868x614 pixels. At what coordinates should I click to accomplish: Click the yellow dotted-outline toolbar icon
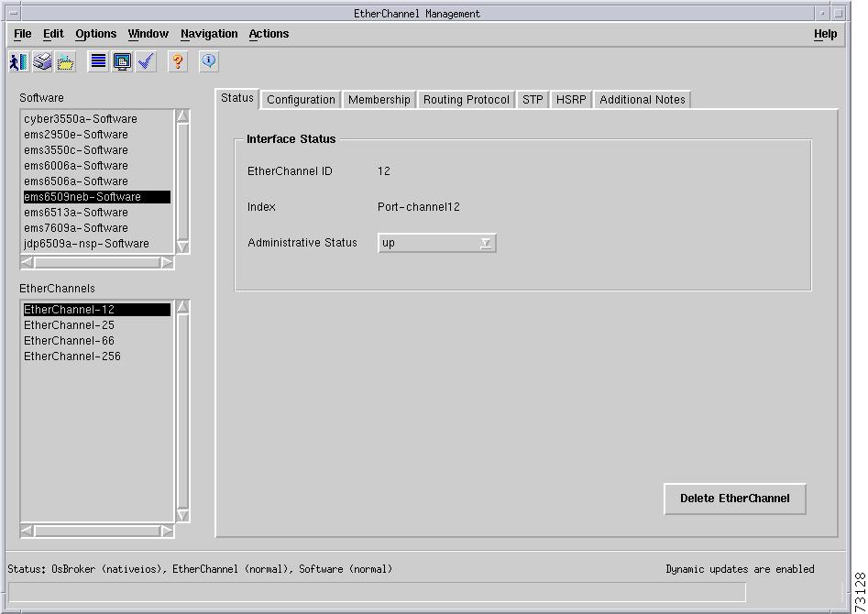point(65,61)
